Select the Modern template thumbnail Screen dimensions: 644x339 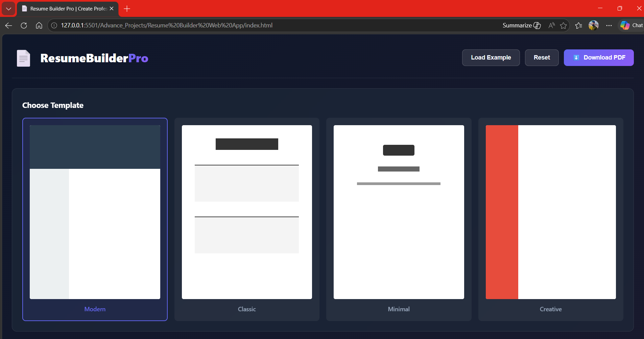95,212
